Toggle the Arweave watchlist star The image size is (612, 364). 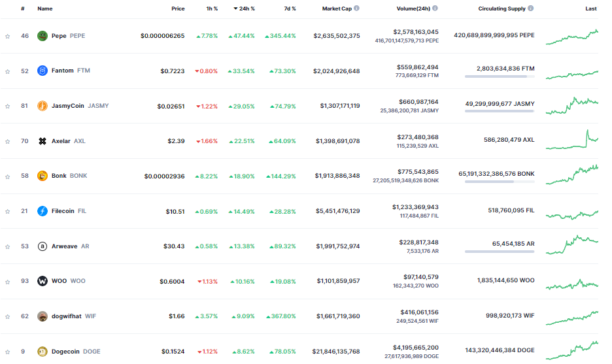pos(7,246)
